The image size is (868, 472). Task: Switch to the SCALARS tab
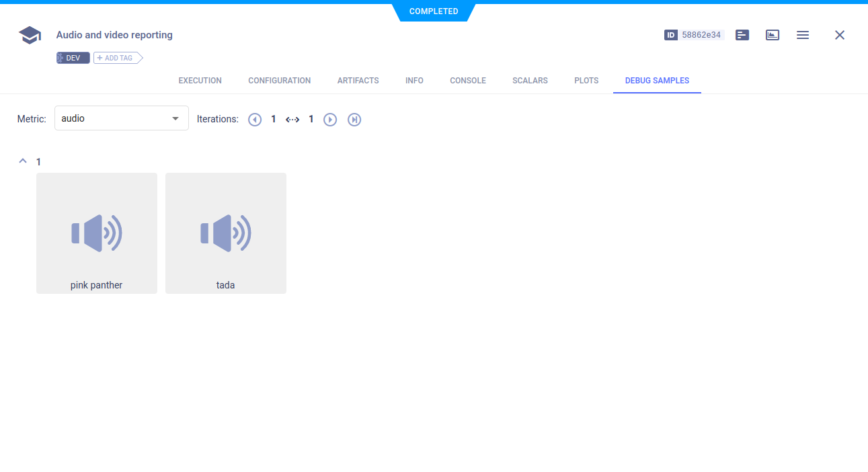(530, 80)
